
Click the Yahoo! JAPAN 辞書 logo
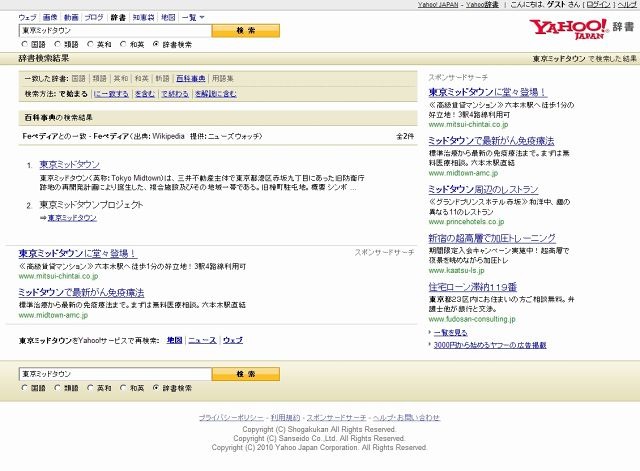point(582,29)
